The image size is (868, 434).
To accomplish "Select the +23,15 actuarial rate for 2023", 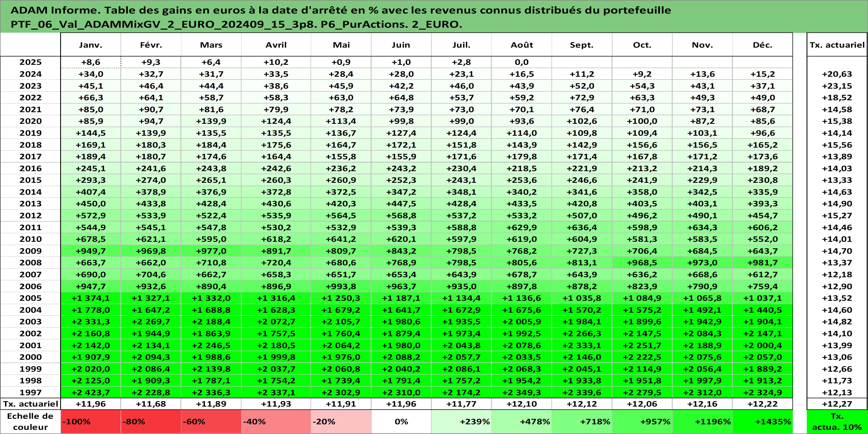I will tap(837, 86).
